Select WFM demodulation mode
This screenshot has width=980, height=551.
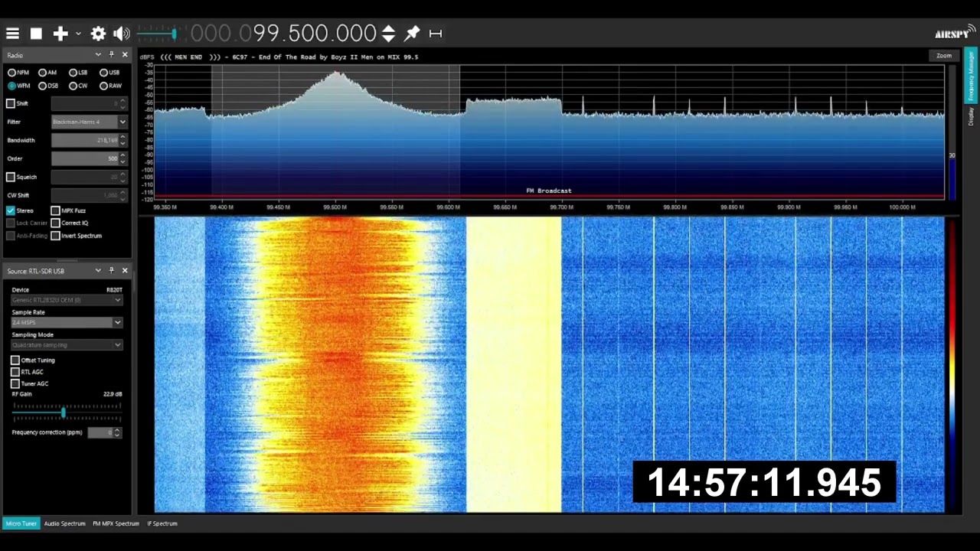click(x=19, y=86)
